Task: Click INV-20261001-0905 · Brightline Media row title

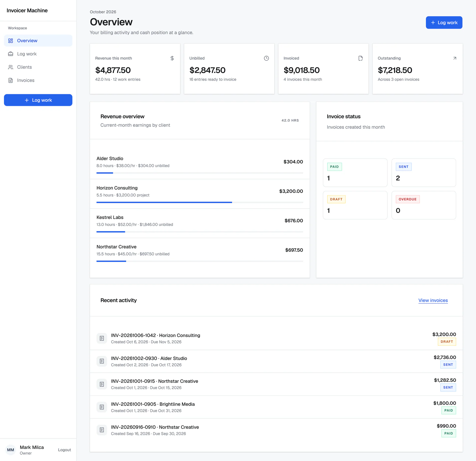Action: (153, 404)
